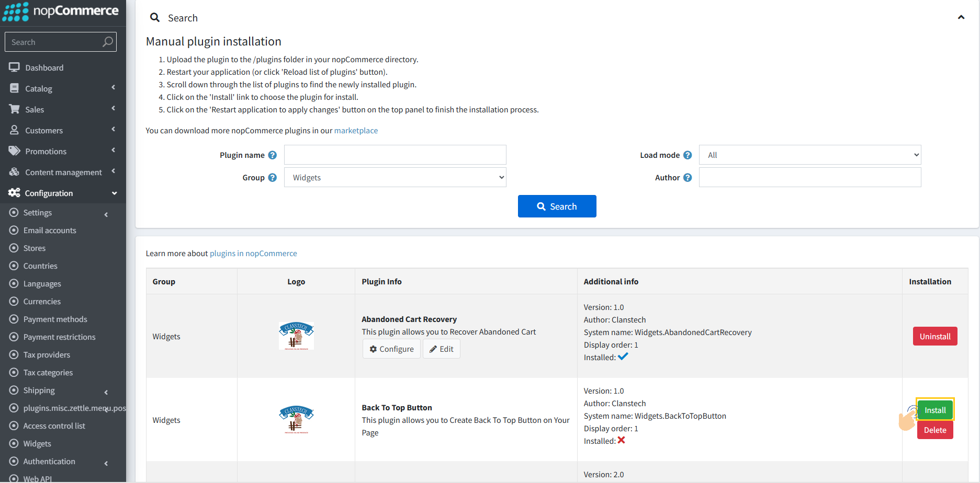
Task: Click the blue Search button
Action: (x=557, y=206)
